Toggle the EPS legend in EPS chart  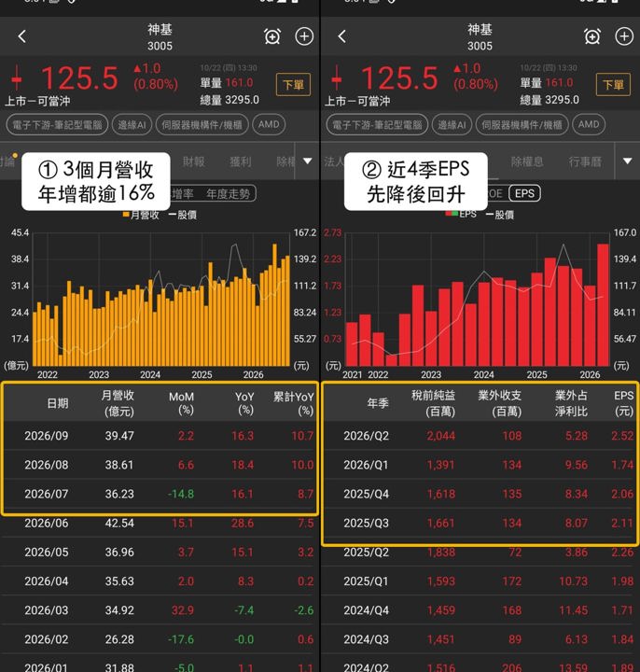point(461,214)
